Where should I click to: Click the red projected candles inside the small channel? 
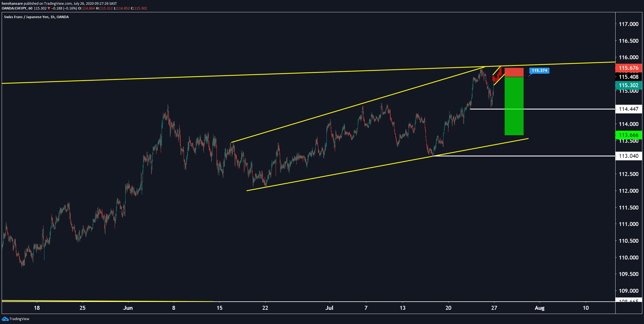coord(497,75)
